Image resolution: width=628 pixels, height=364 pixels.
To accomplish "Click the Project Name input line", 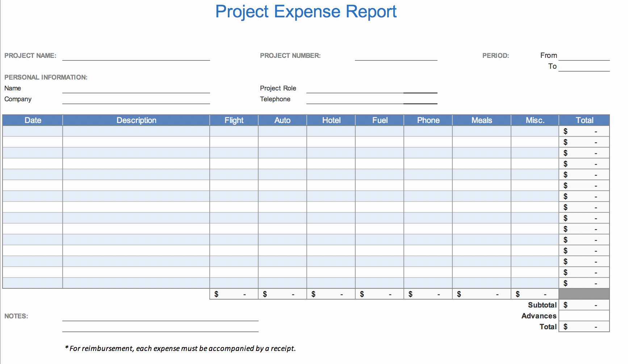I will click(x=136, y=56).
